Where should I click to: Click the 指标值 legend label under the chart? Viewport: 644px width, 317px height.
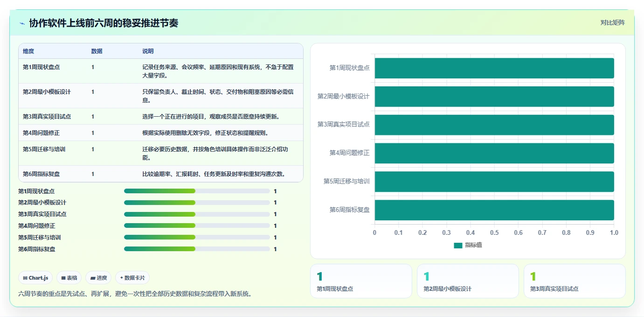point(473,245)
